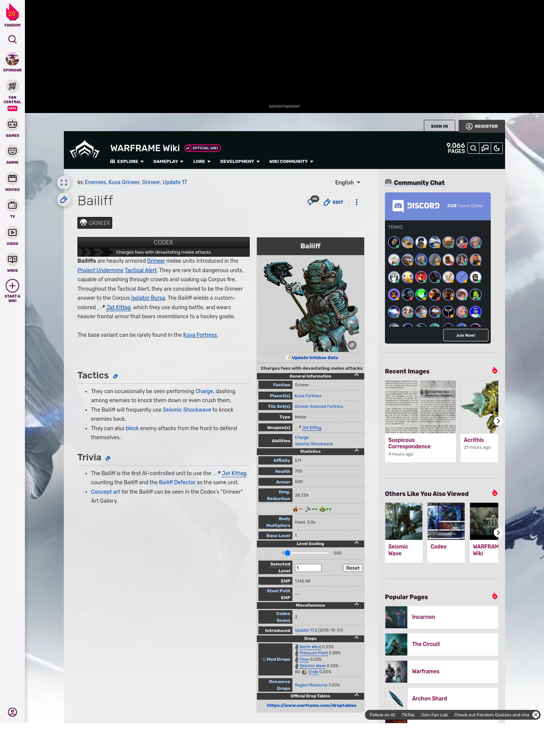Collapse the Statistics section
This screenshot has height=756, width=544.
pyautogui.click(x=357, y=450)
